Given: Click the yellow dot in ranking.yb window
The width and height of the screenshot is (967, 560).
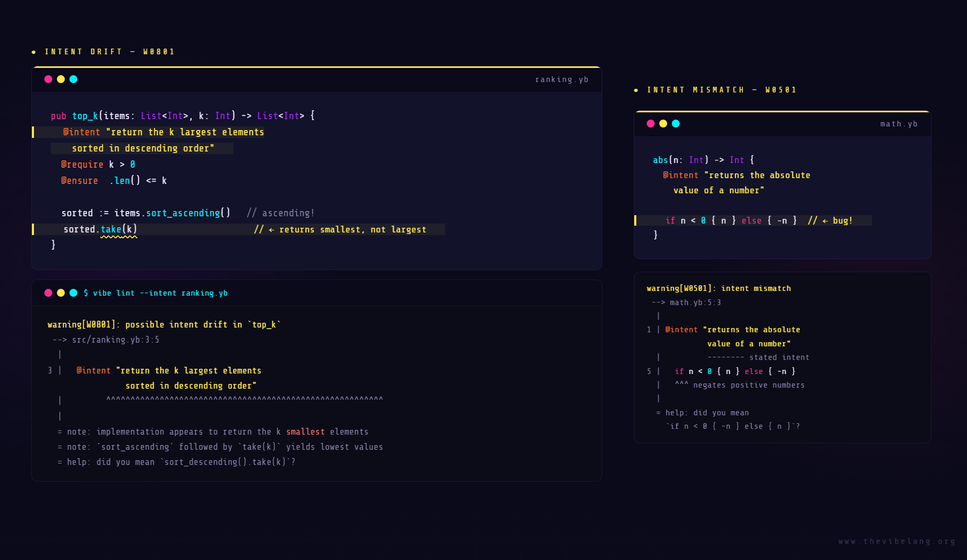Looking at the screenshot, I should point(61,79).
